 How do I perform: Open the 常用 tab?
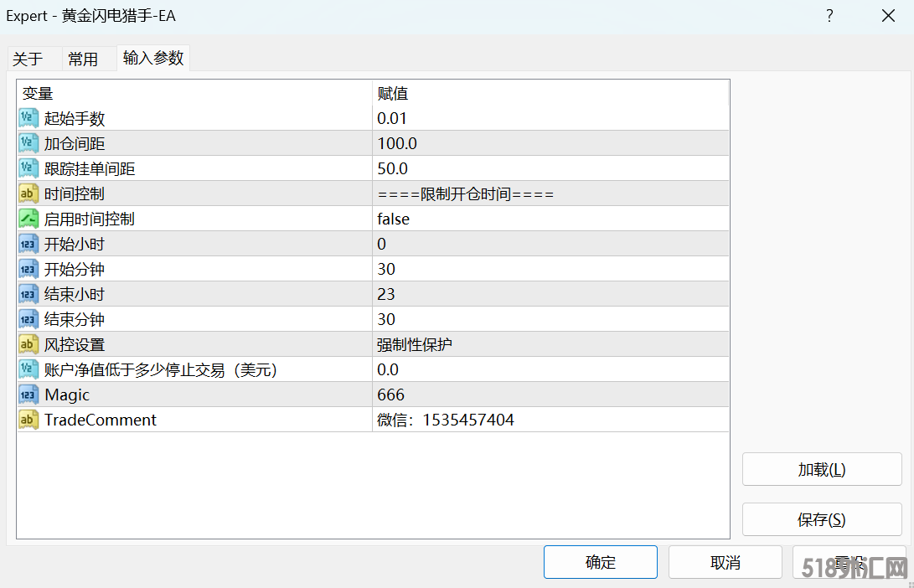pos(83,59)
